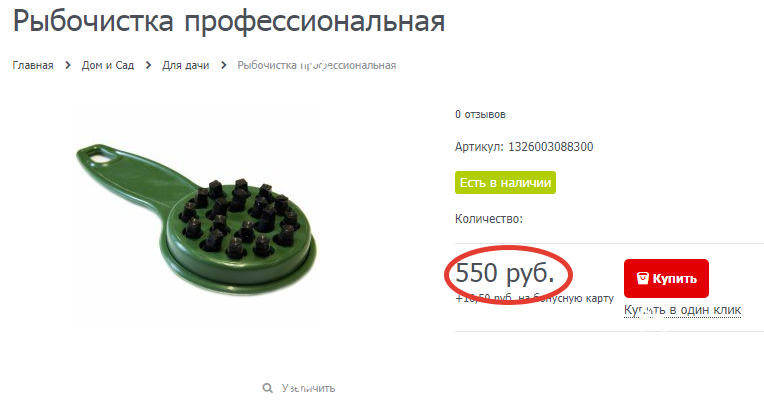The image size is (764, 420).
Task: Open the 0 отзывов reviews link
Action: tap(480, 115)
